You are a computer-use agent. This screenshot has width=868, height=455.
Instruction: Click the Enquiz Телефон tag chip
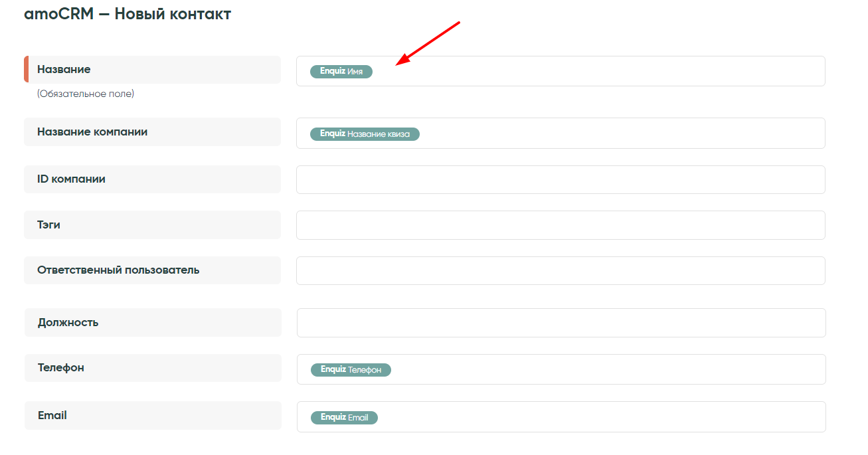(x=351, y=370)
